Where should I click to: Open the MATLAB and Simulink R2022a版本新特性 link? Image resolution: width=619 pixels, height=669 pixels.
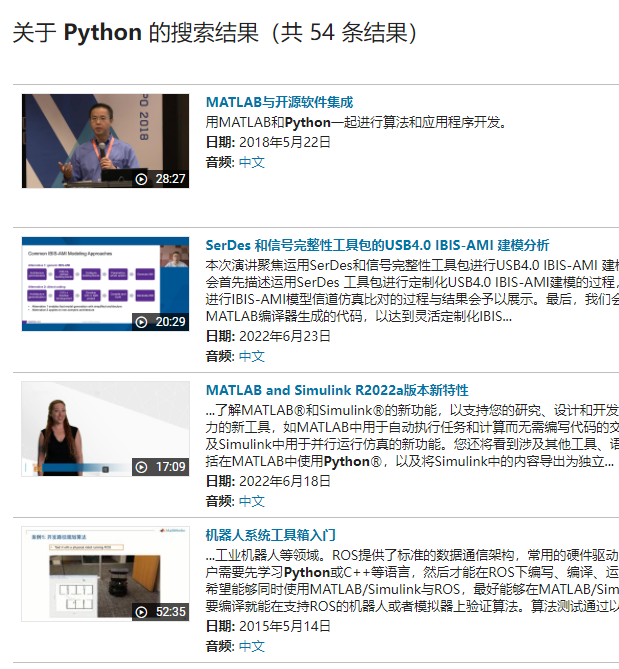[337, 390]
